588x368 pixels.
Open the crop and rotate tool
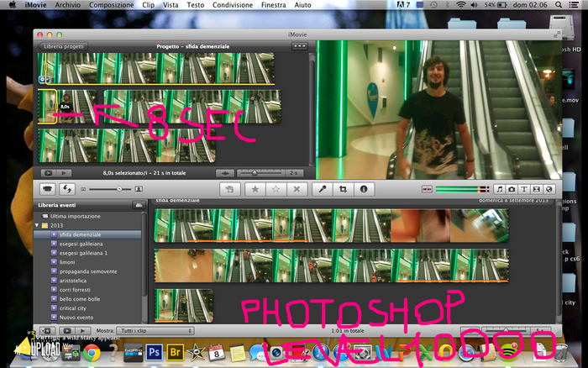pos(343,189)
